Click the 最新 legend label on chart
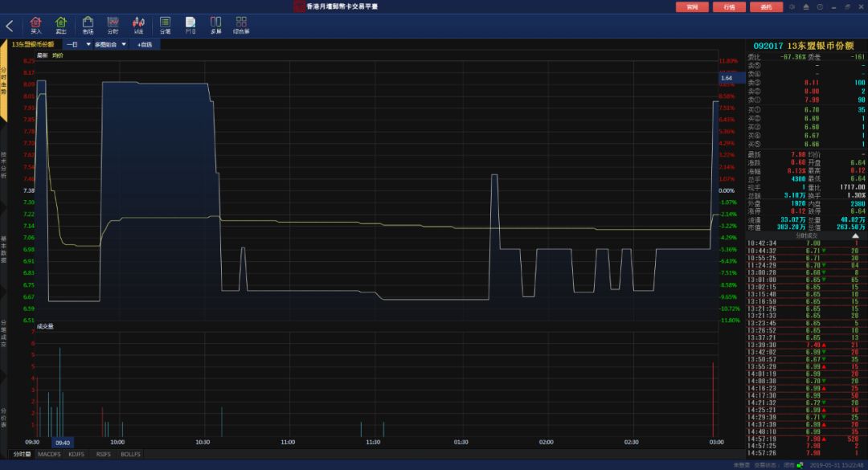This screenshot has width=868, height=470. tap(43, 55)
